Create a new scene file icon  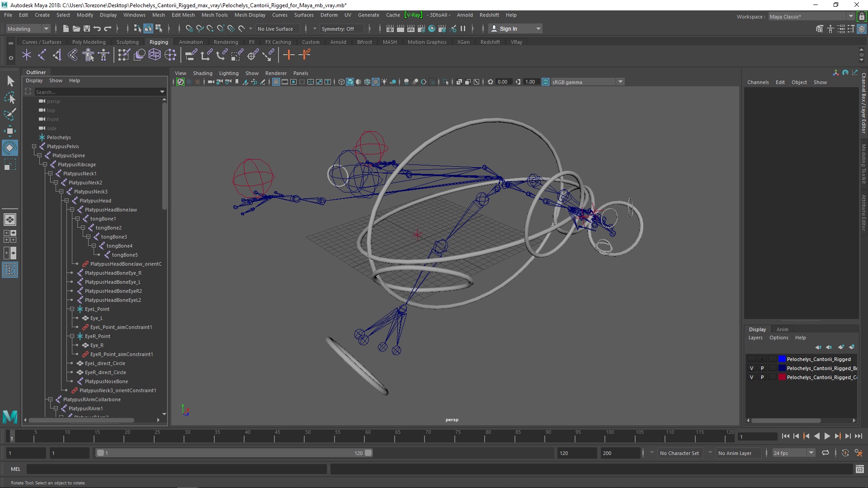pyautogui.click(x=66, y=29)
